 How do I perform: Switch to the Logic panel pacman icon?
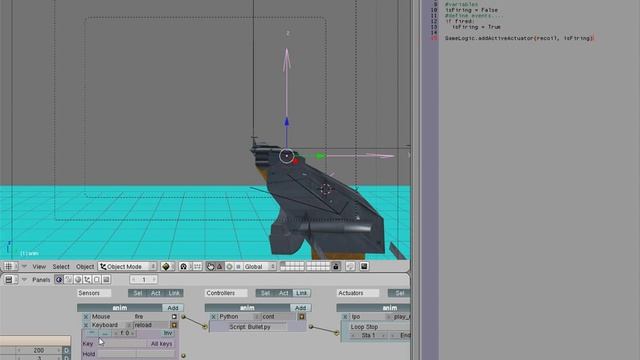click(59, 280)
